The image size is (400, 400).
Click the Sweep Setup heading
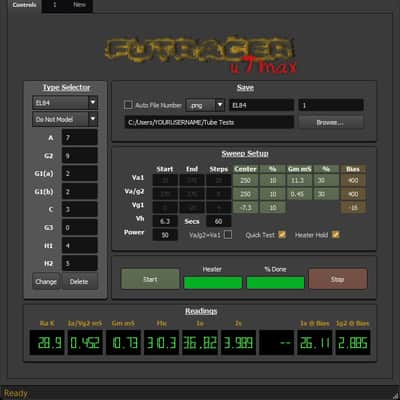[x=245, y=154]
